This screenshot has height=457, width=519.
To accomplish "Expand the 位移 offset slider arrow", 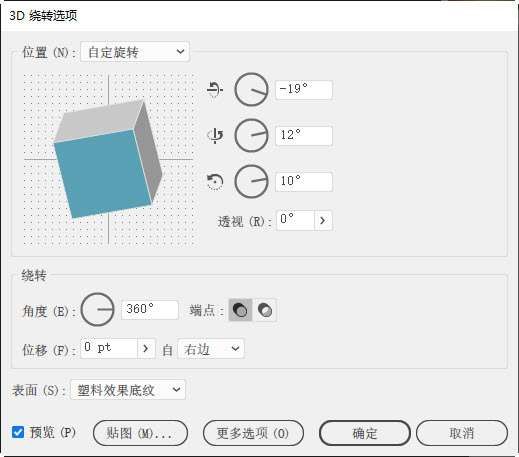I will click(x=146, y=348).
